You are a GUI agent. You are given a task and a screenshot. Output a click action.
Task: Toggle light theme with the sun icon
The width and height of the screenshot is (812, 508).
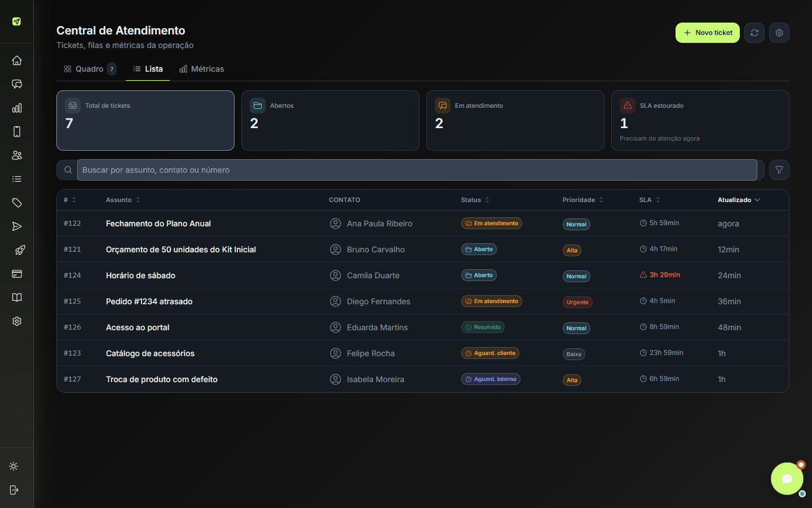coord(14,466)
